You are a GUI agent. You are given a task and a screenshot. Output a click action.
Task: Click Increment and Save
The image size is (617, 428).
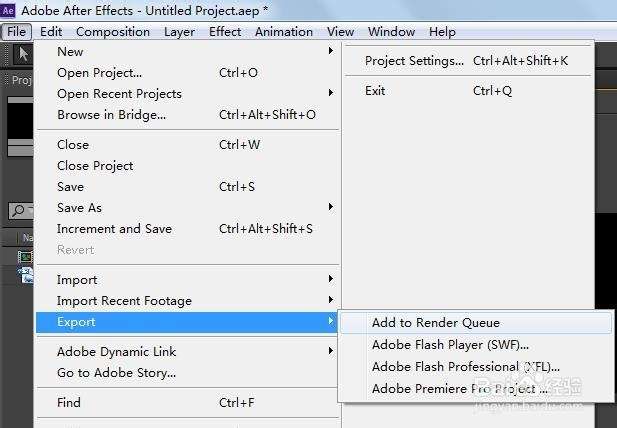point(114,228)
